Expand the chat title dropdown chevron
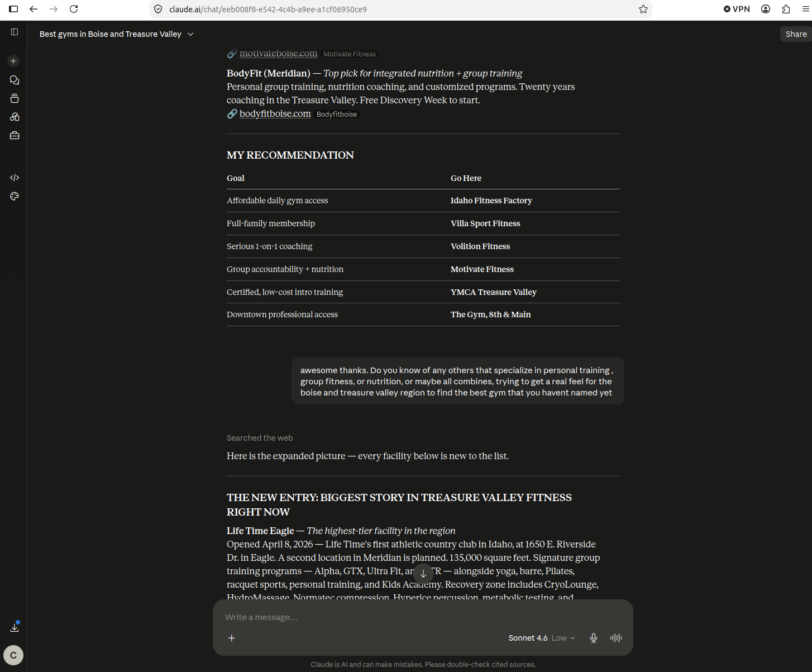This screenshot has width=812, height=672. [x=190, y=34]
